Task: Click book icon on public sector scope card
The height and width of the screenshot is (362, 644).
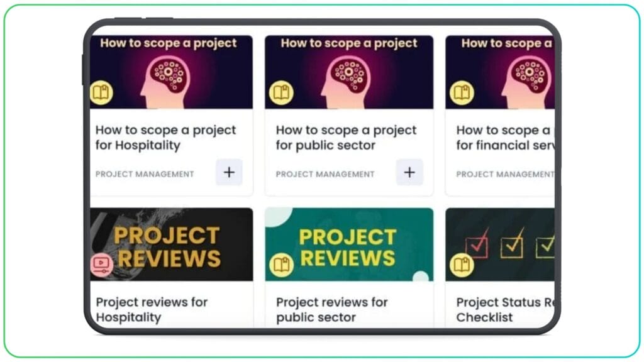Action: click(281, 93)
